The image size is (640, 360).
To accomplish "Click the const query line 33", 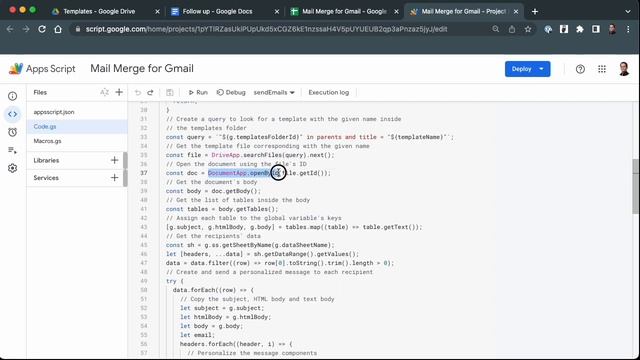I will [x=310, y=137].
